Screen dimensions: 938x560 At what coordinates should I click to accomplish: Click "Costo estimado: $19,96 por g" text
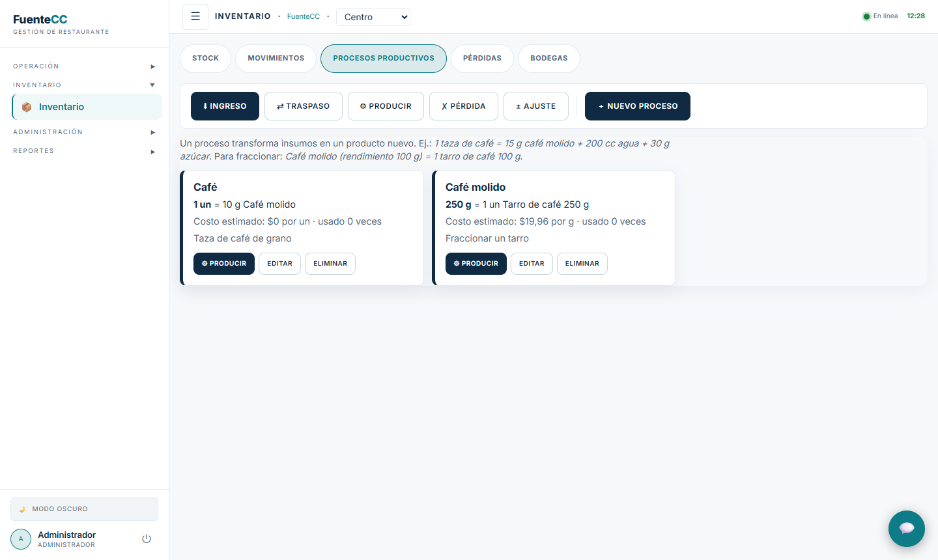point(510,221)
